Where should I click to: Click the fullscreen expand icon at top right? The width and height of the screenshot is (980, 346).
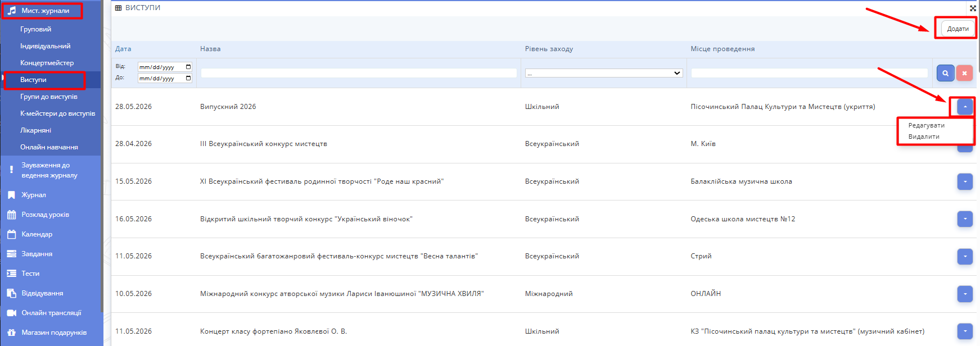[x=973, y=8]
